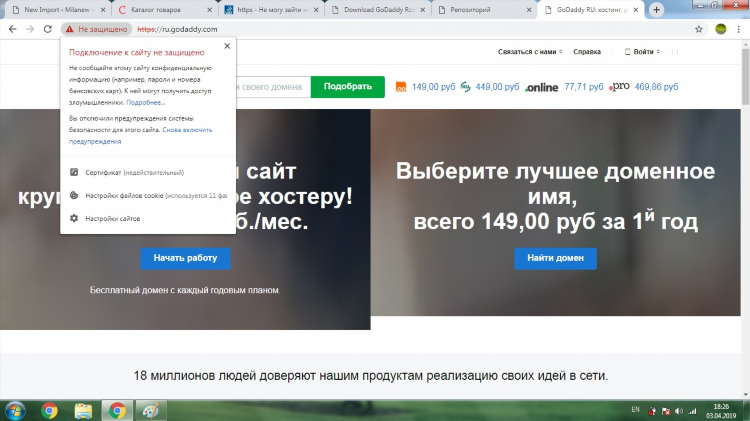750x421 pixels.
Task: Click the page vertical scrollbar thumb
Action: (x=745, y=77)
